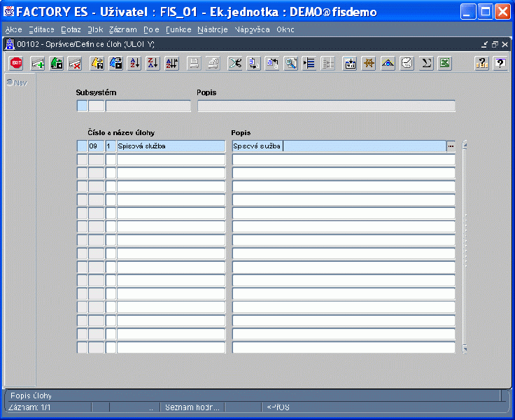Open the Nástroje menu
Viewport: 515px width, 420px height.
click(x=213, y=29)
